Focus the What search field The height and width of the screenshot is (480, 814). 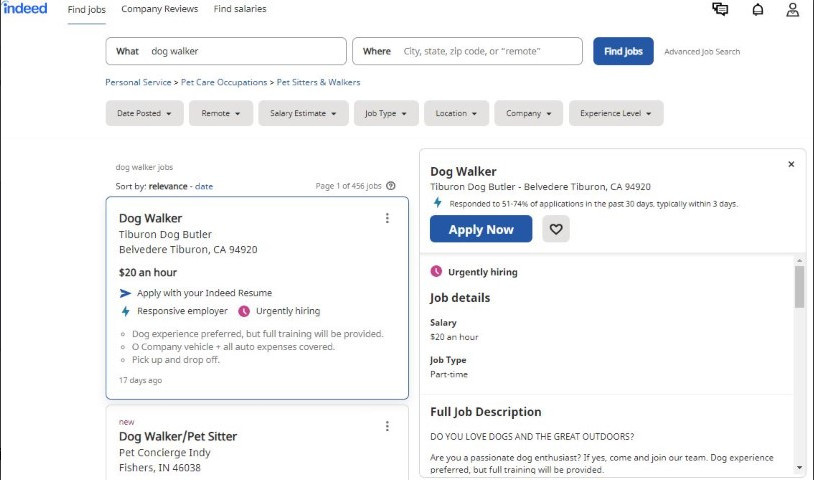click(x=226, y=51)
